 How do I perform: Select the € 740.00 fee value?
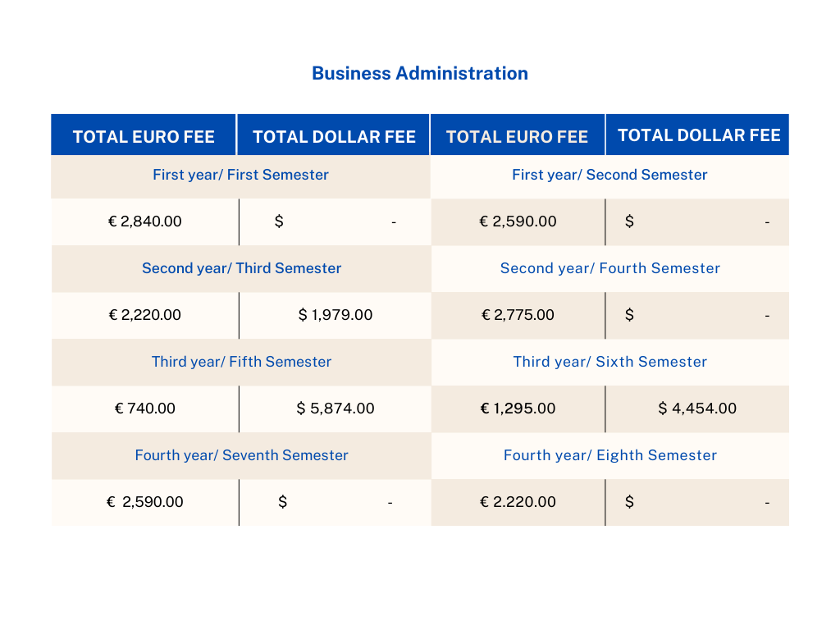(144, 409)
